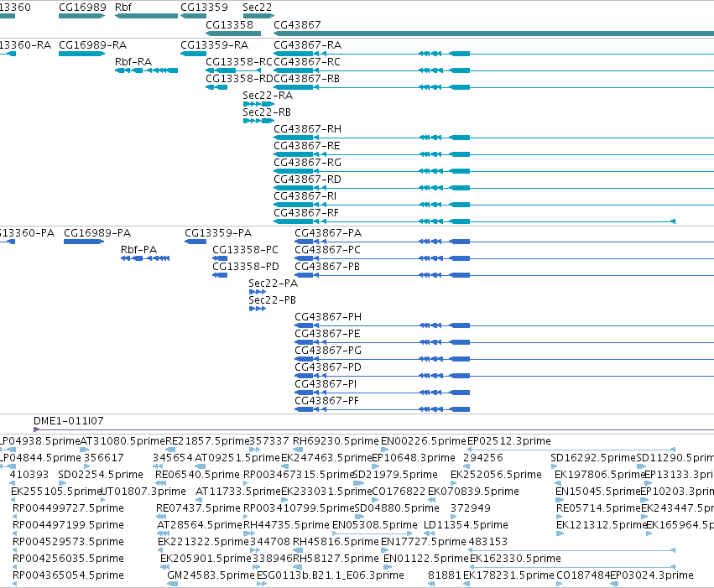The width and height of the screenshot is (714, 588).
Task: Select transcript CG43867-RF
Action: (306, 212)
